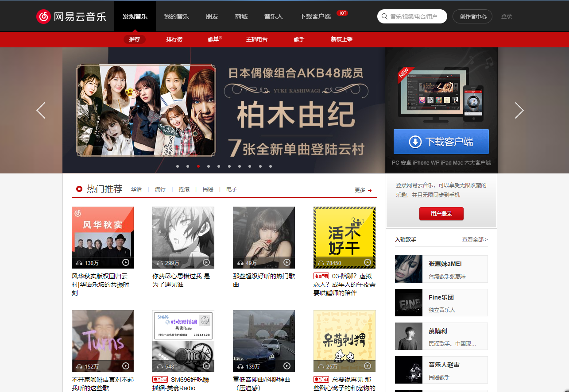Viewport: 569px width, 392px height.
Task: Open 萬曉利 artist avatar
Action: point(409,336)
